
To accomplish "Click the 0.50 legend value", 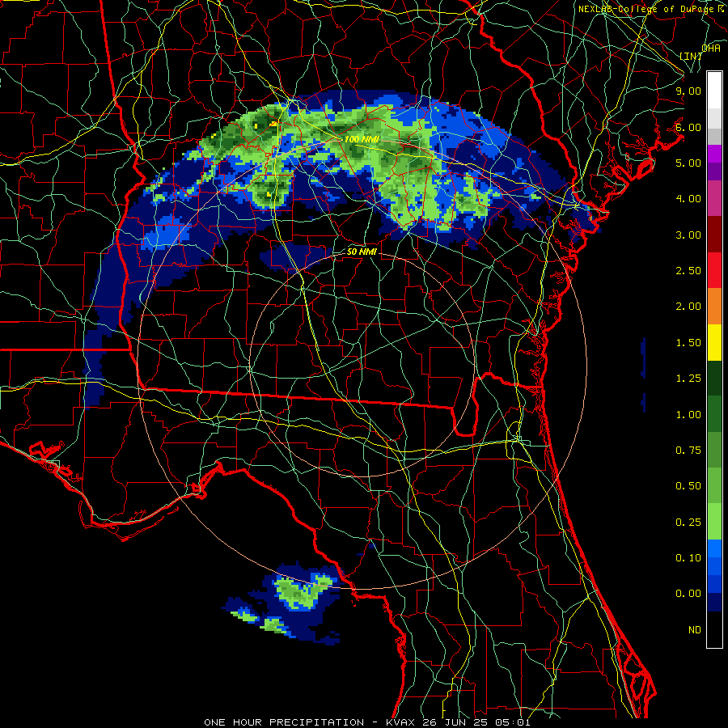I will point(688,486).
